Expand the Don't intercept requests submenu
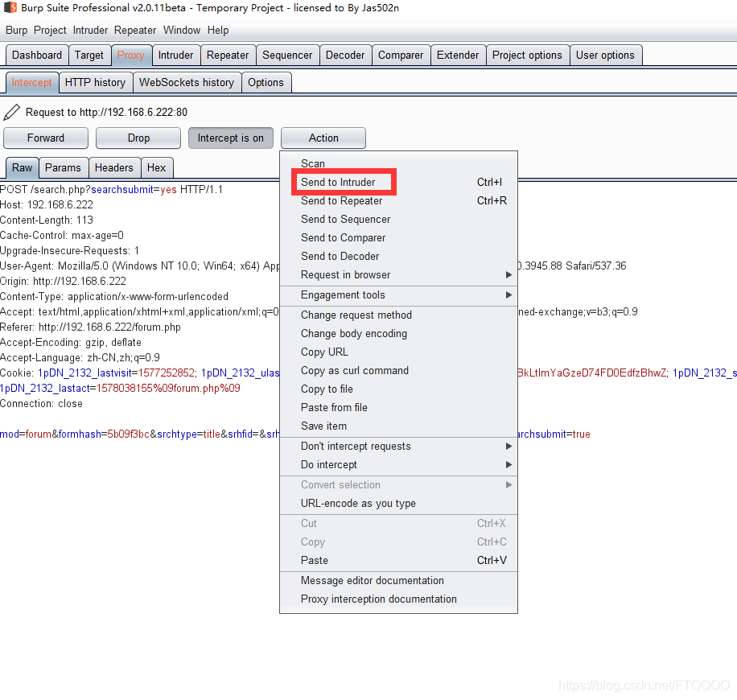Screen dimensions: 737x700 [398, 447]
